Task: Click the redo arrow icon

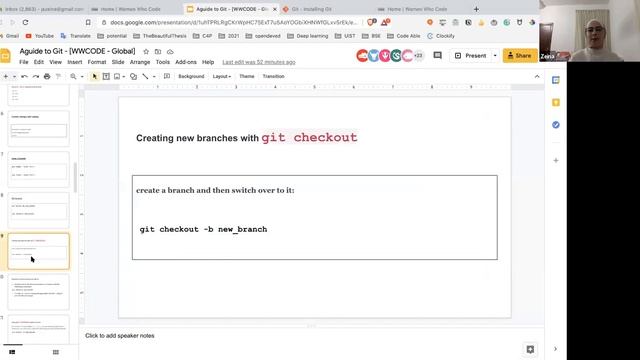Action: [36, 76]
